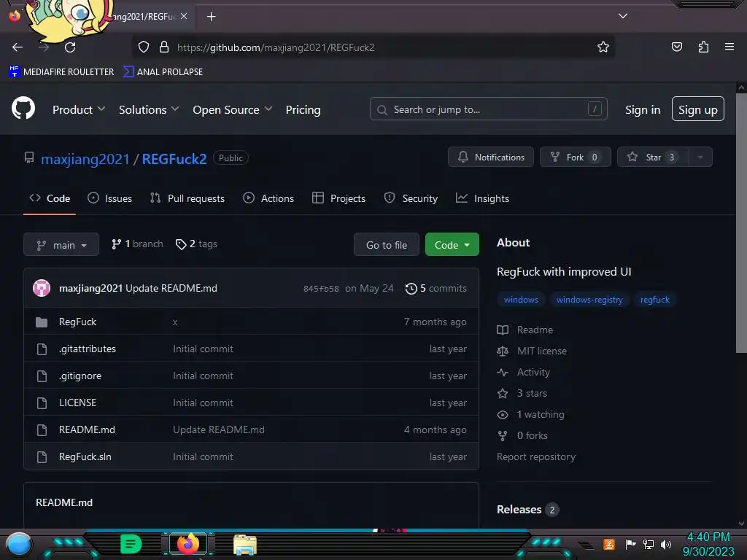The height and width of the screenshot is (560, 747).
Task: Switch to the Insights tab
Action: point(482,198)
